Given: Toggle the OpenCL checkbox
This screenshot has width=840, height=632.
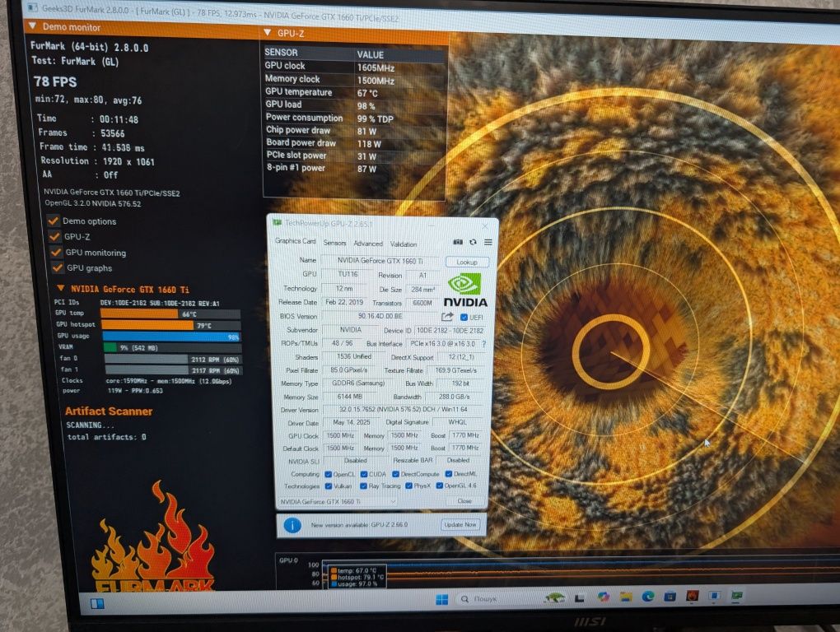Looking at the screenshot, I should click(x=329, y=474).
